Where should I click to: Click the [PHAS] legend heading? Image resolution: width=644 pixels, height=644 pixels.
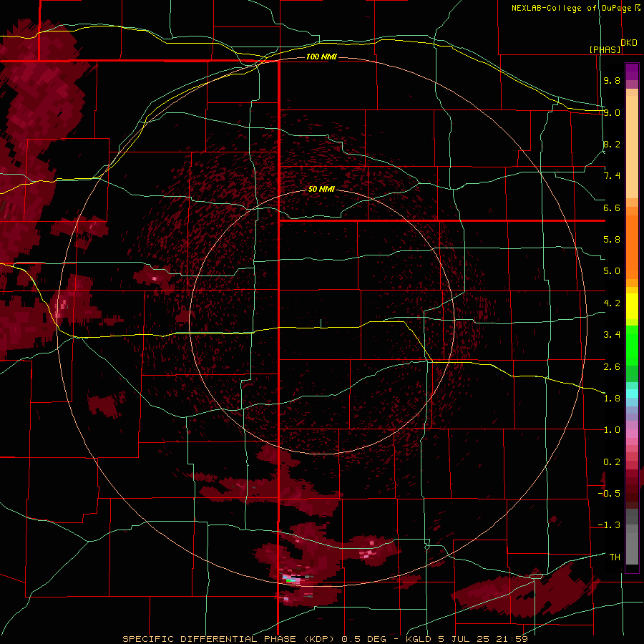click(605, 49)
